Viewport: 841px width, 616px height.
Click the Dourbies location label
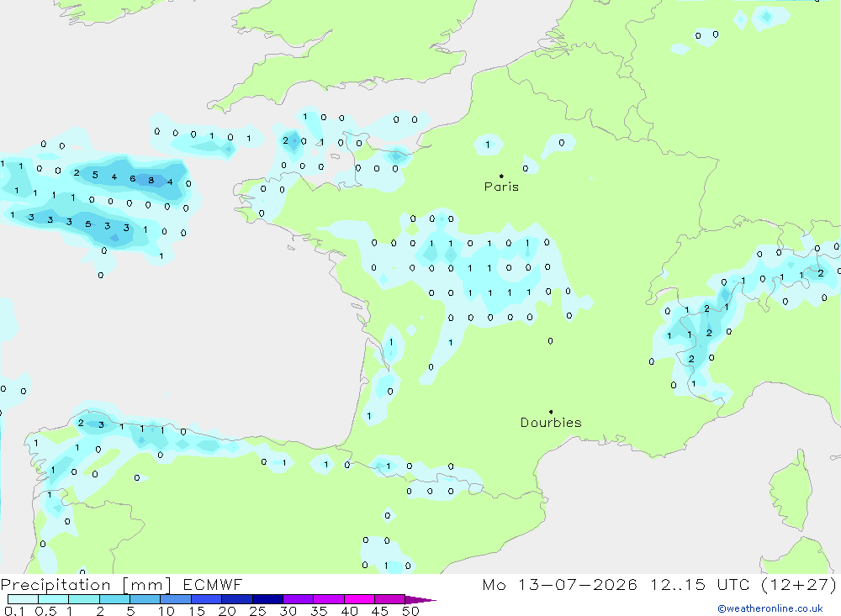point(551,423)
